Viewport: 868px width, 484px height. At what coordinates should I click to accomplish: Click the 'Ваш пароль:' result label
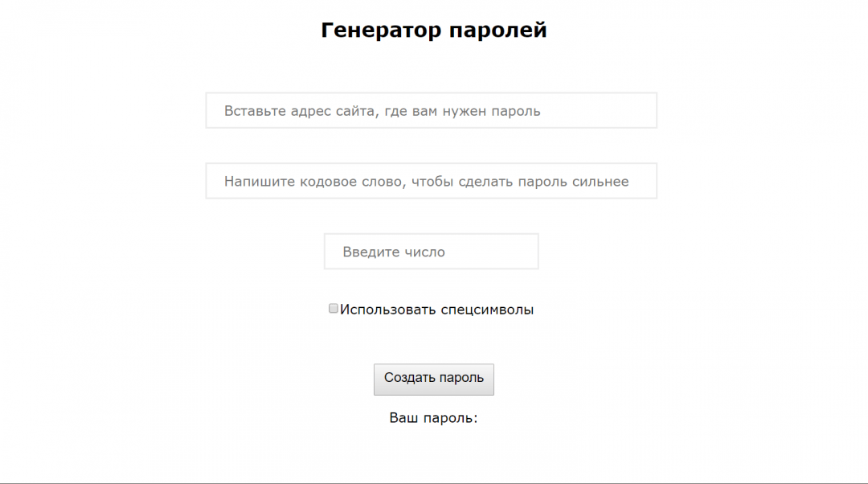[433, 418]
